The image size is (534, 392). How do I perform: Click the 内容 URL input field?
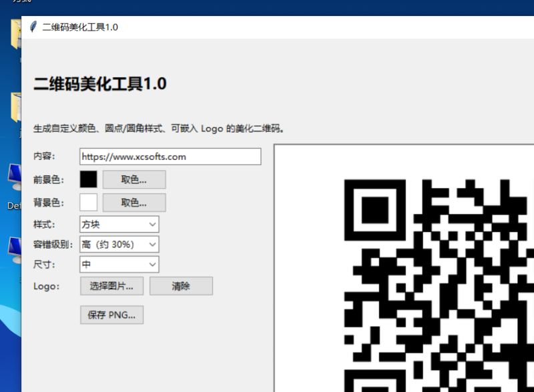(170, 157)
